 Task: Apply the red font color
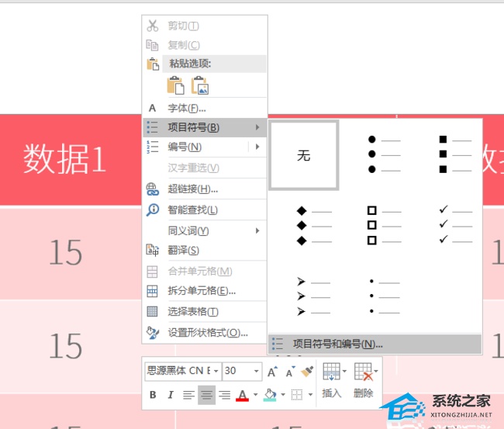[243, 395]
